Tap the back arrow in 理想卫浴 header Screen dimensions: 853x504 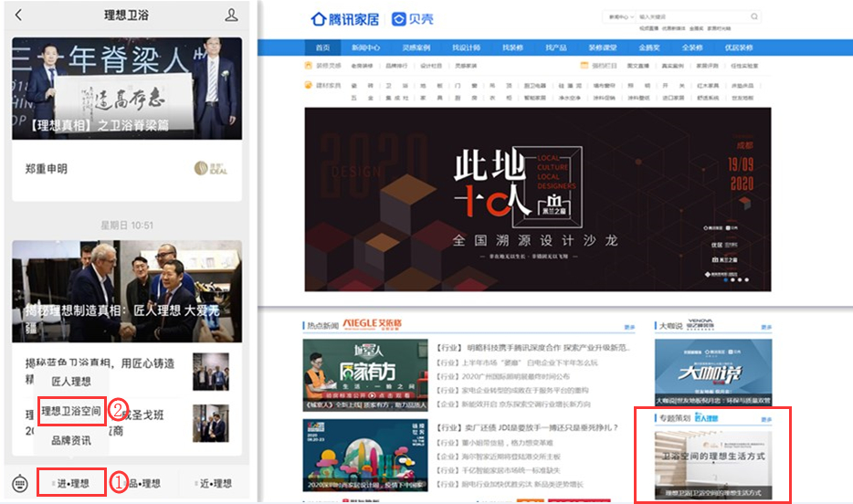click(19, 15)
